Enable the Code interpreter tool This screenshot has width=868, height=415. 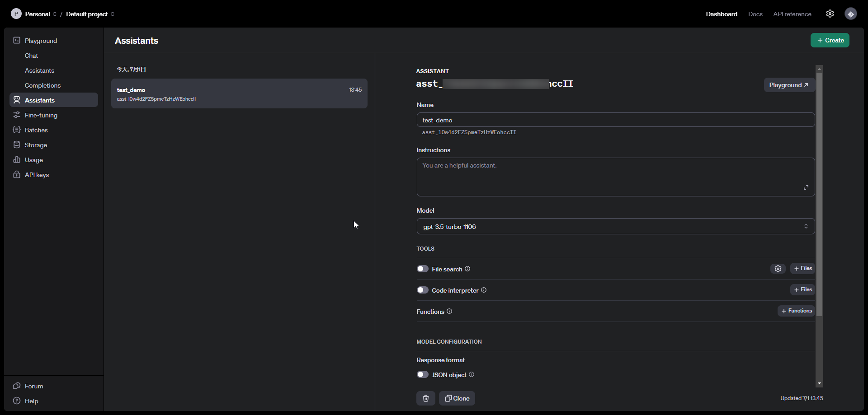[x=423, y=290]
